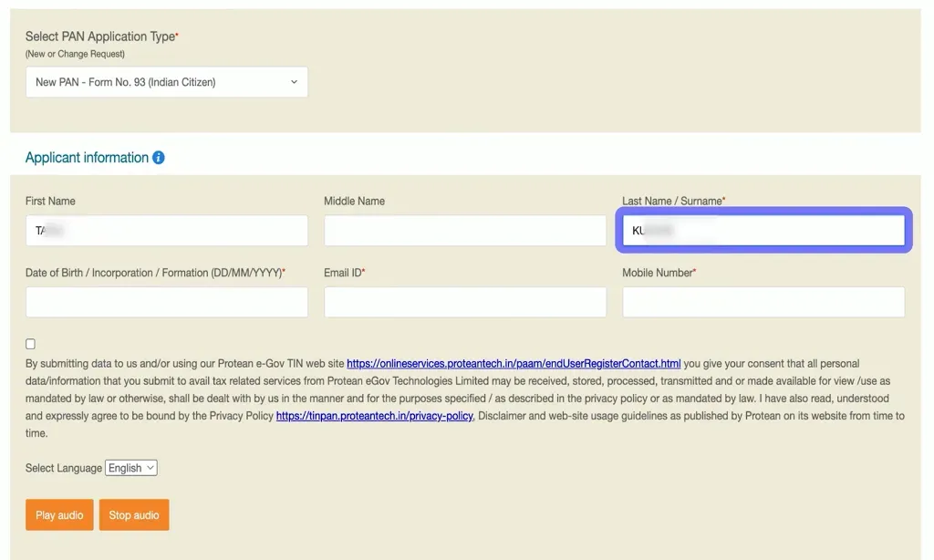This screenshot has height=560, width=934.
Task: Click the 'Last Name / Surname' label
Action: 674,202
